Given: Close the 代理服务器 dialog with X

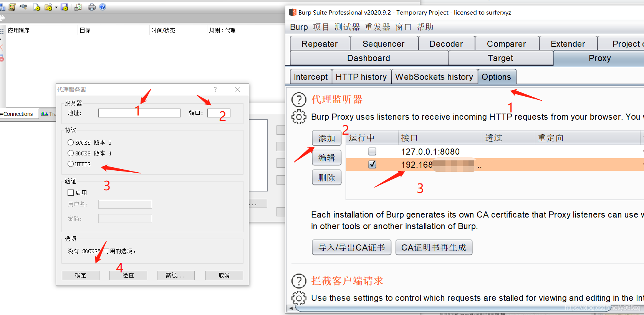Looking at the screenshot, I should pyautogui.click(x=237, y=89).
